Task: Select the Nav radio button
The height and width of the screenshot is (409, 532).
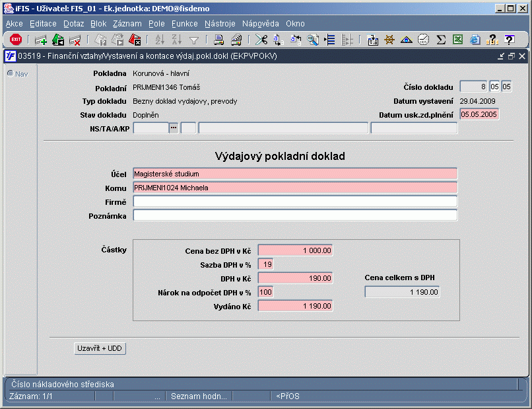Action: click(x=10, y=73)
